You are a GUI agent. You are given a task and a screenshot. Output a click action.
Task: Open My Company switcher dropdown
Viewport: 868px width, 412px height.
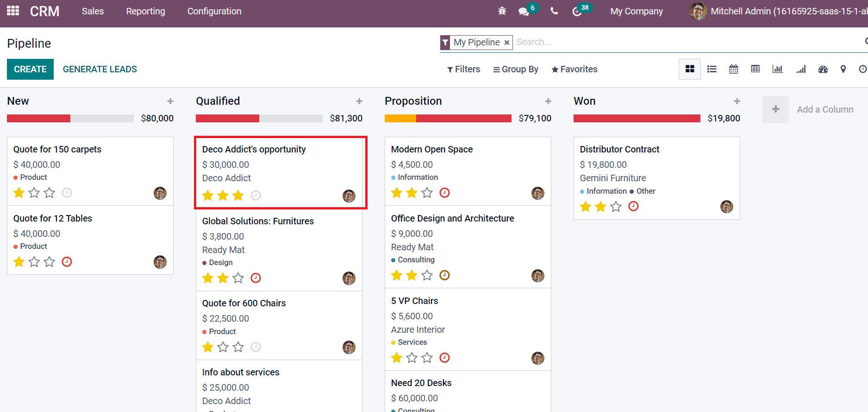coord(637,11)
